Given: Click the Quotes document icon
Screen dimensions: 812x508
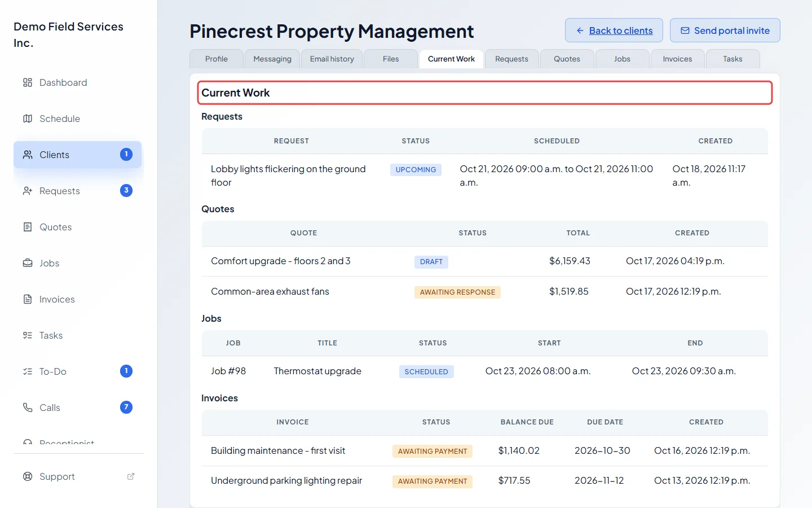Looking at the screenshot, I should (28, 227).
